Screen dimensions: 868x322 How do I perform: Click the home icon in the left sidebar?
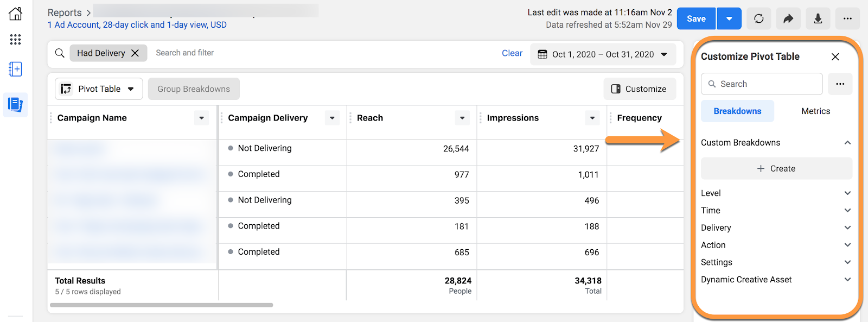pyautogui.click(x=16, y=14)
